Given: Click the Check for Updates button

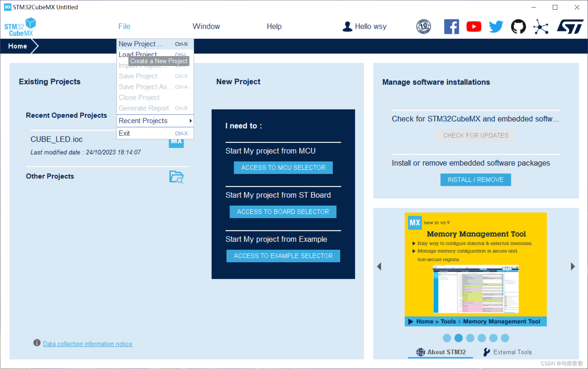Looking at the screenshot, I should pos(476,135).
